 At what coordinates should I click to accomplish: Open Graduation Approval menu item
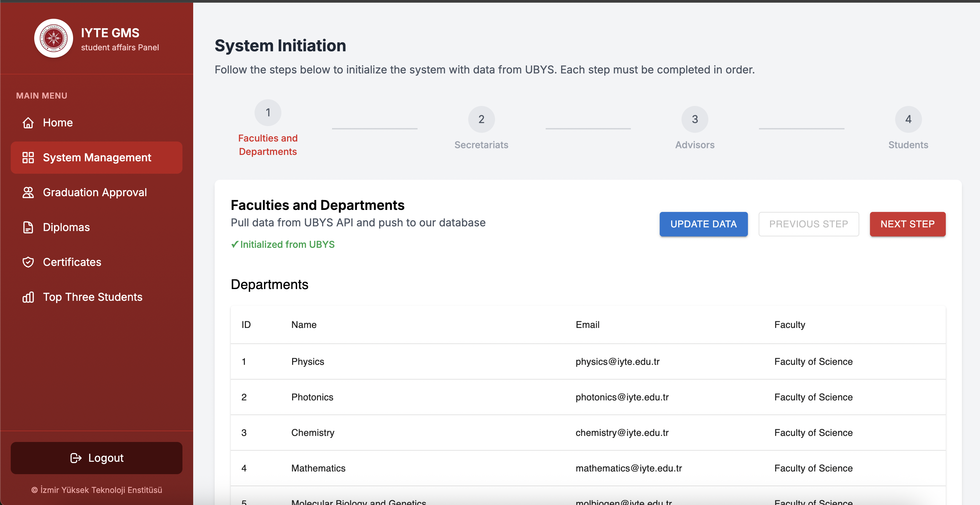pos(95,192)
